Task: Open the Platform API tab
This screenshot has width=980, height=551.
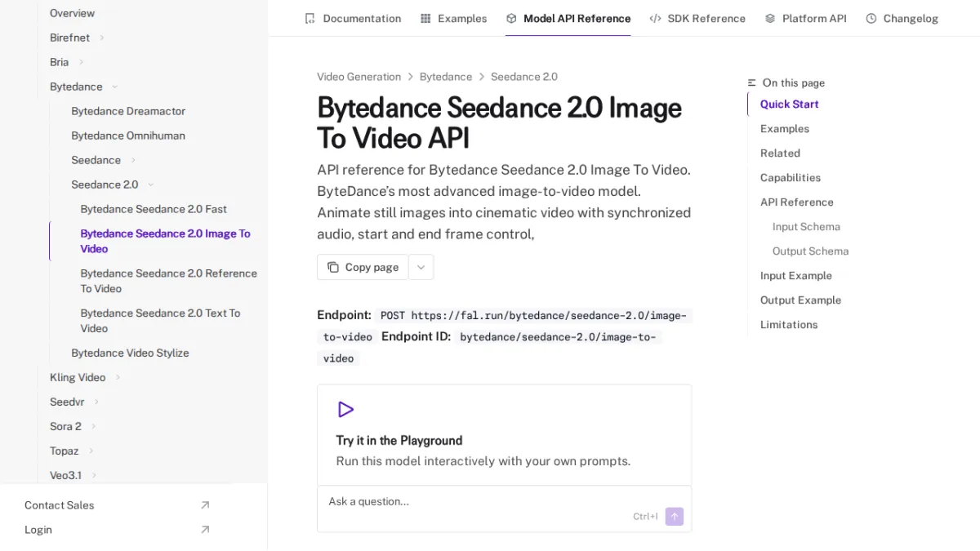Action: click(805, 18)
